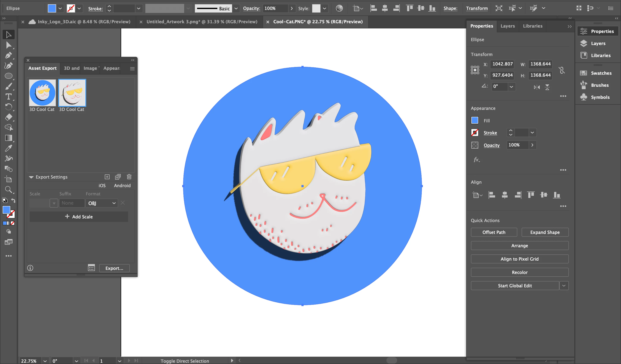621x364 pixels.
Task: Select the first 3D Cool Cat asset thumbnail
Action: pos(42,93)
